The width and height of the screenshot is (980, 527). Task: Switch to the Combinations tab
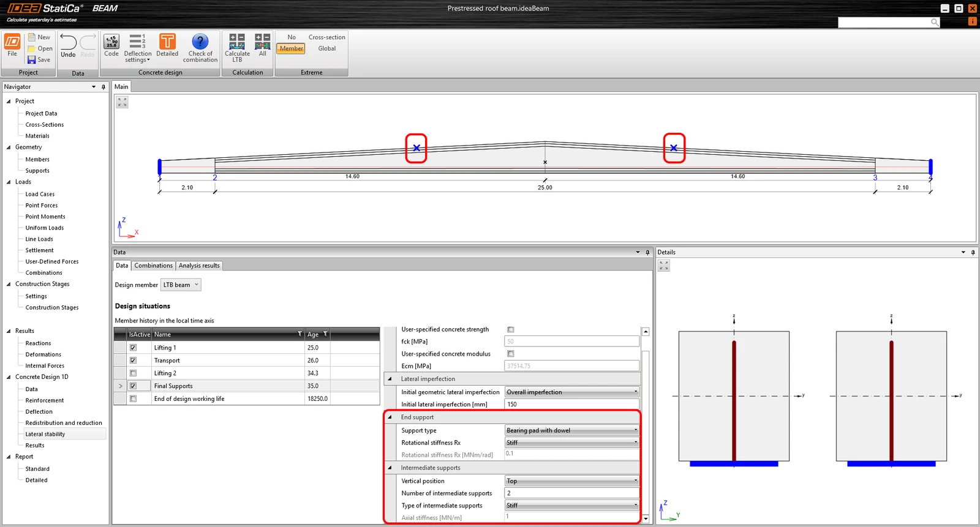pos(153,266)
